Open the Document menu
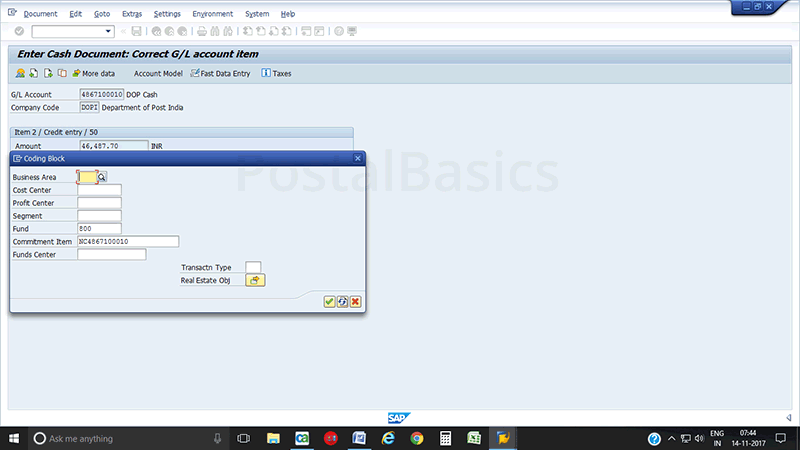Image resolution: width=800 pixels, height=450 pixels. pyautogui.click(x=40, y=14)
